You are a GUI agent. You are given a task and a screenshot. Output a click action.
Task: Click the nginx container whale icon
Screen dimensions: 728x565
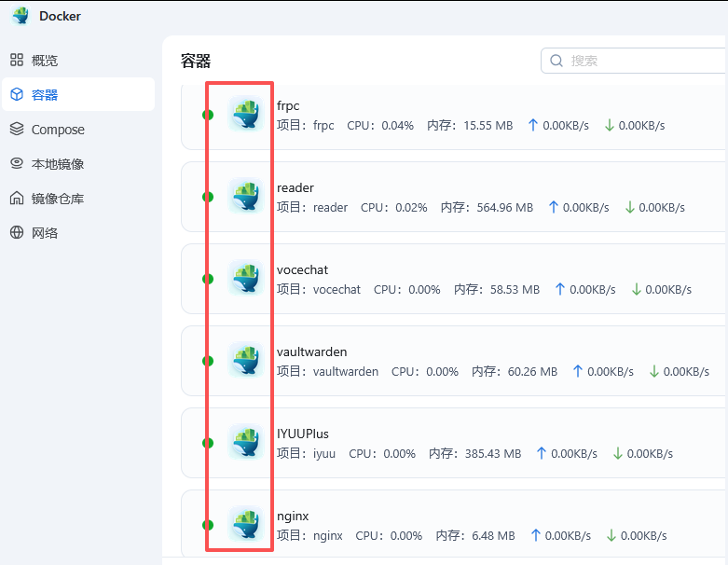246,524
